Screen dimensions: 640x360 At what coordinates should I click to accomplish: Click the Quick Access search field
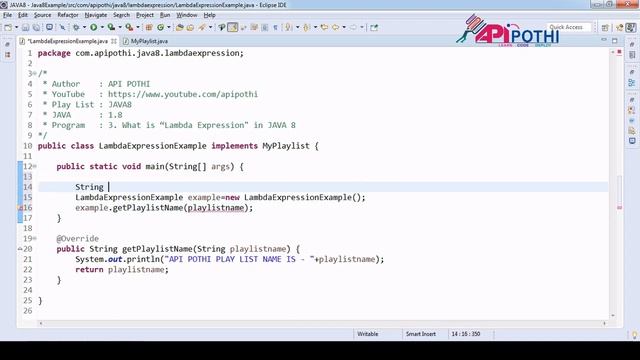(x=569, y=27)
